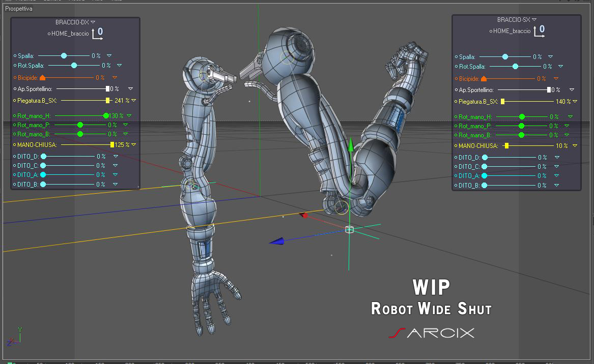Collapse the BRACCIO-SX panel header arrow
Screen dimensions: 594x364
click(x=534, y=20)
